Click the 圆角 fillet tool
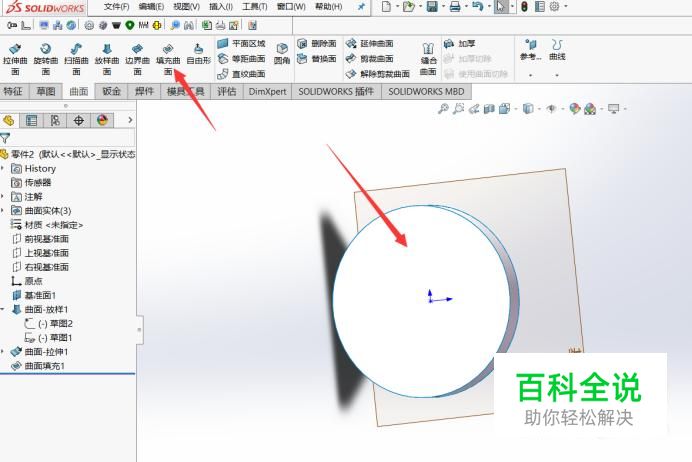 [282, 54]
